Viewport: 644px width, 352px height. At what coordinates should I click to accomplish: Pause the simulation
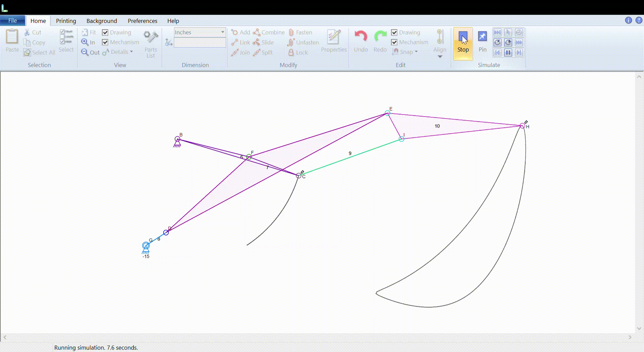(508, 53)
